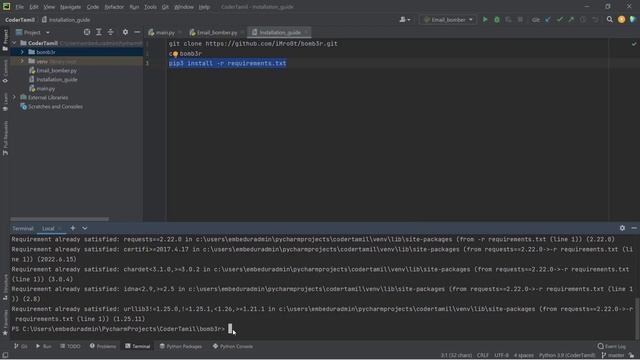Click Expand All in Project panel
640x360 pixels.
(99, 32)
